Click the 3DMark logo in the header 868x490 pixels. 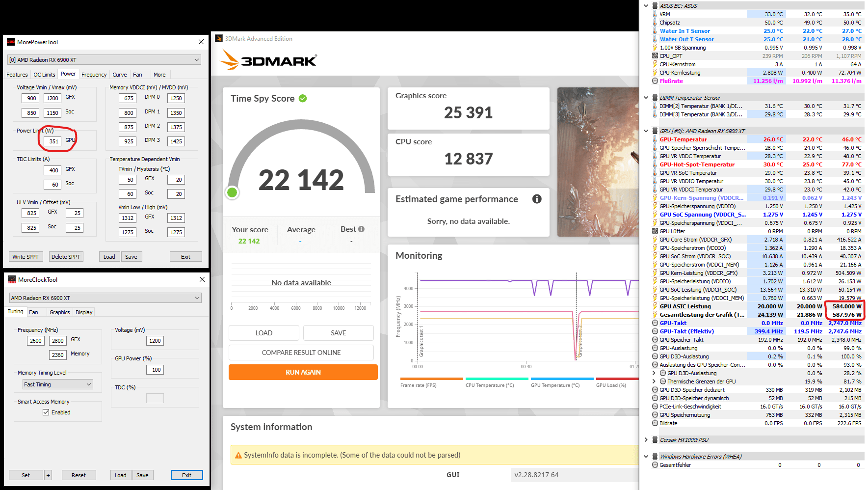pos(268,60)
